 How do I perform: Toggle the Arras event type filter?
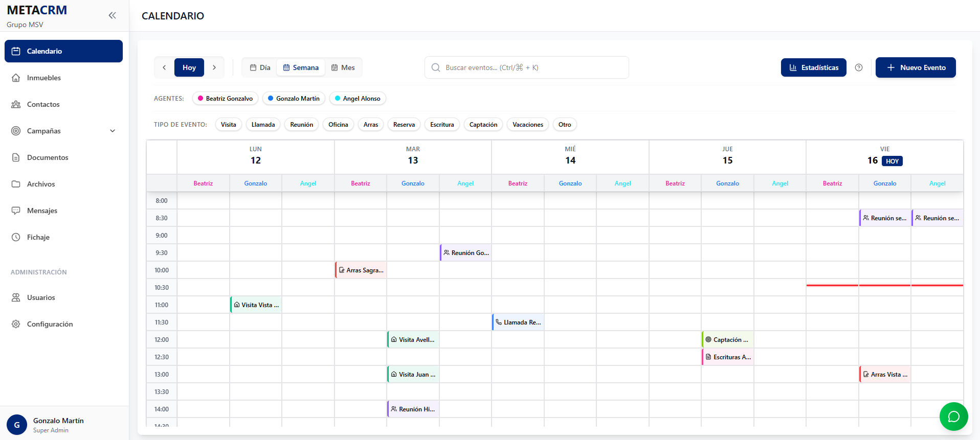(x=371, y=125)
